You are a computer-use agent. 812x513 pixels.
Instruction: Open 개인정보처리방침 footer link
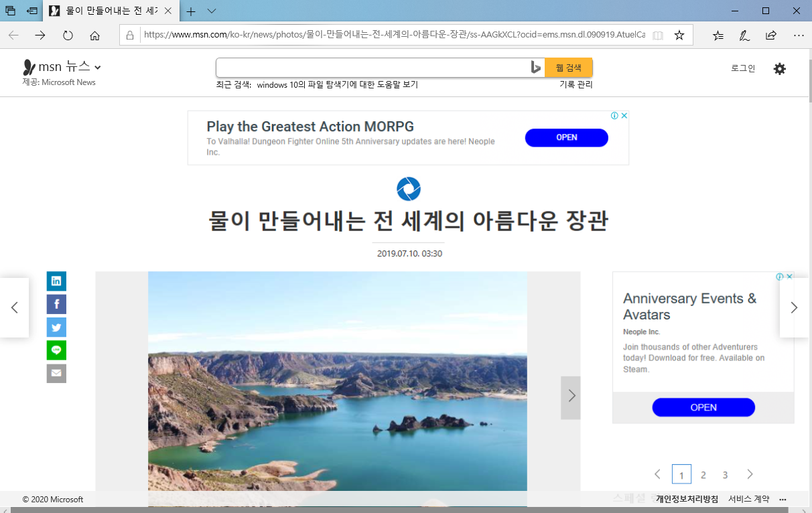click(687, 500)
